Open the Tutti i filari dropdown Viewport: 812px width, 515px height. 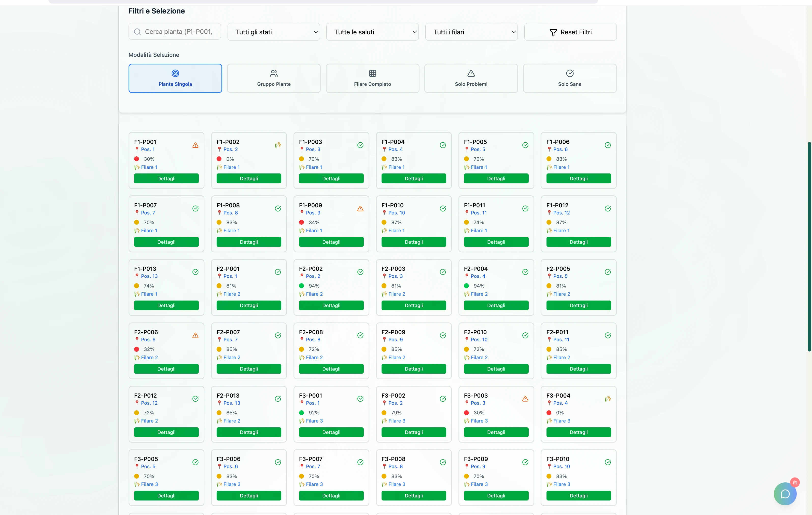pyautogui.click(x=471, y=32)
